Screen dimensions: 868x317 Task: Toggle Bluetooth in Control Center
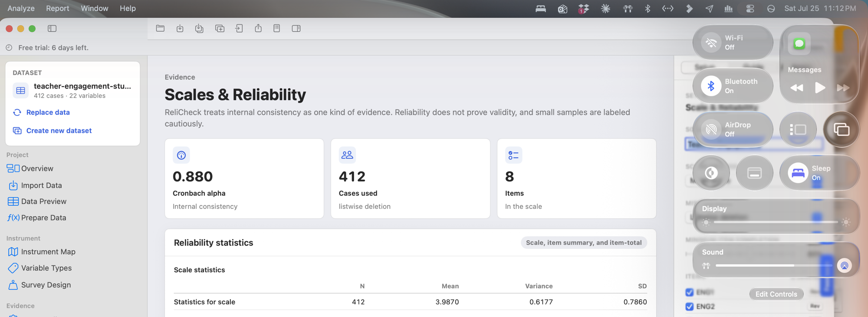[711, 86]
